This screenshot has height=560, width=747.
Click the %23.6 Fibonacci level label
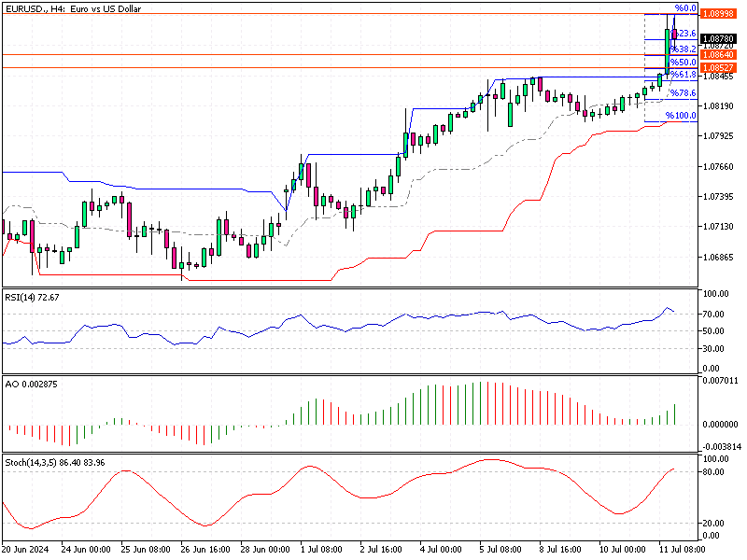click(x=685, y=32)
